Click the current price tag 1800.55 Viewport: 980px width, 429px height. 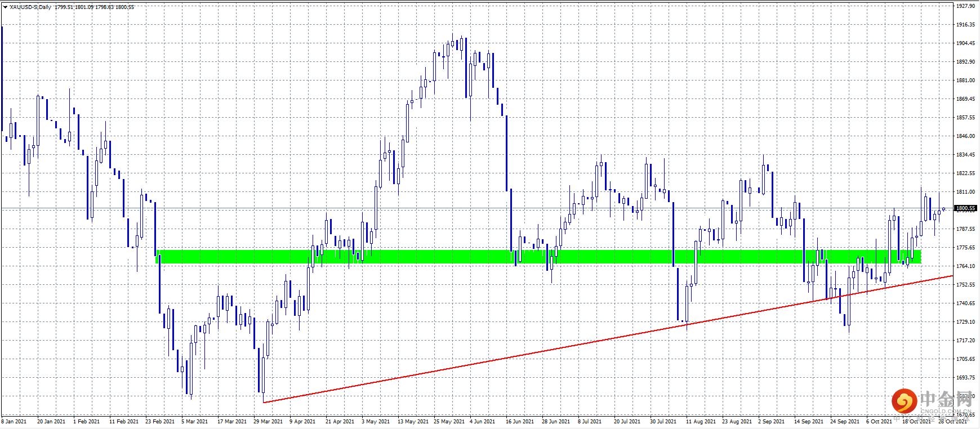(965, 208)
